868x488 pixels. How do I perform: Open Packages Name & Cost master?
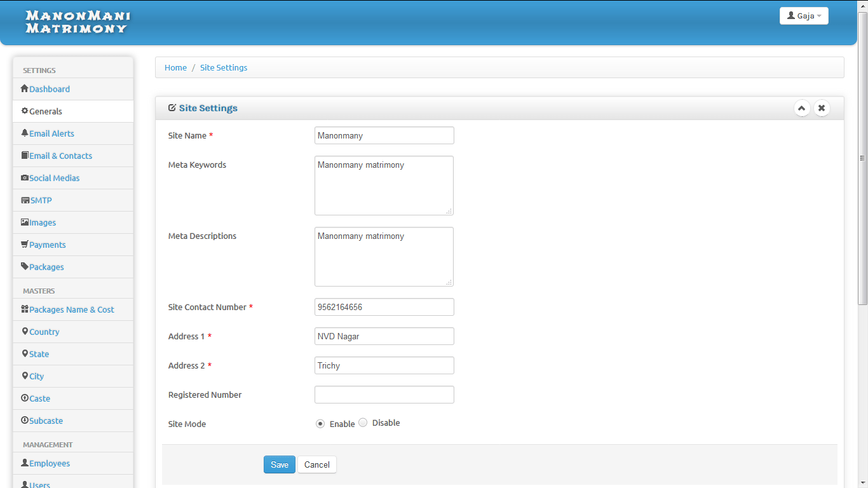point(73,309)
